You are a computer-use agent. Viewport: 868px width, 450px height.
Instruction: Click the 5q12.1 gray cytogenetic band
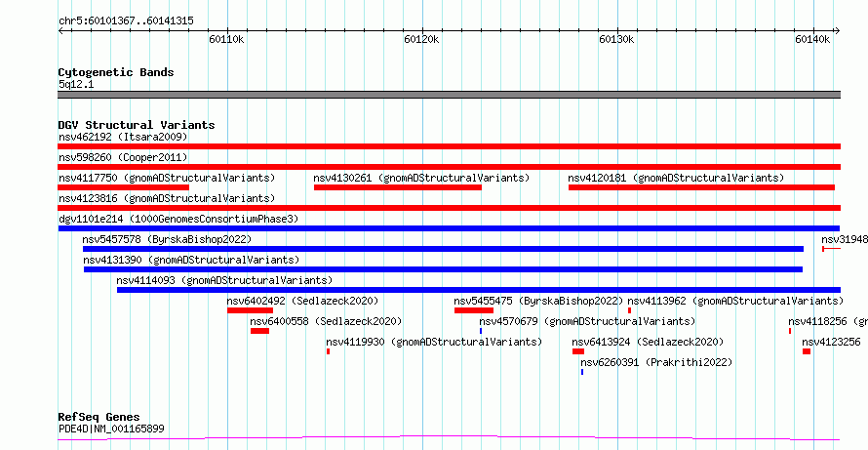tap(449, 95)
